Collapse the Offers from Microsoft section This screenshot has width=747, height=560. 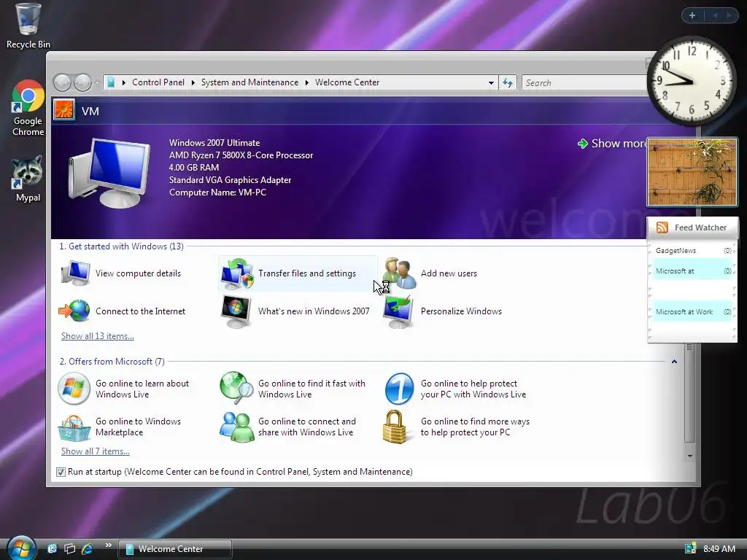coord(674,362)
